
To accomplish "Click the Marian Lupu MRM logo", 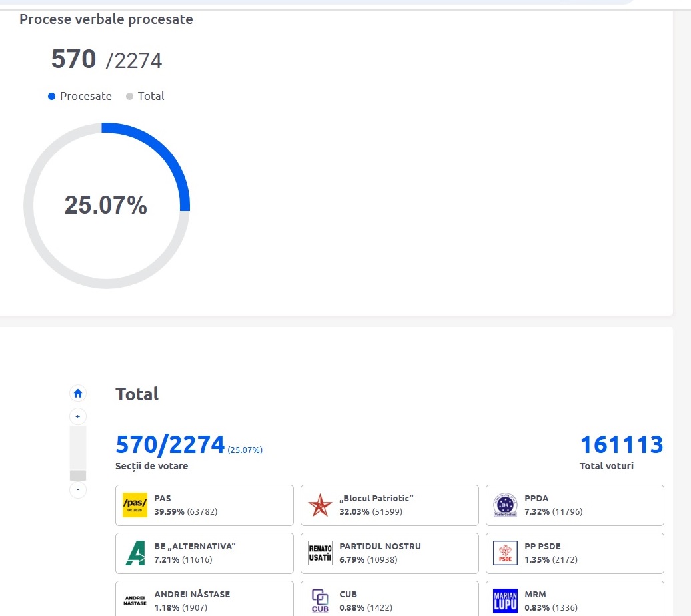I will coord(505,601).
